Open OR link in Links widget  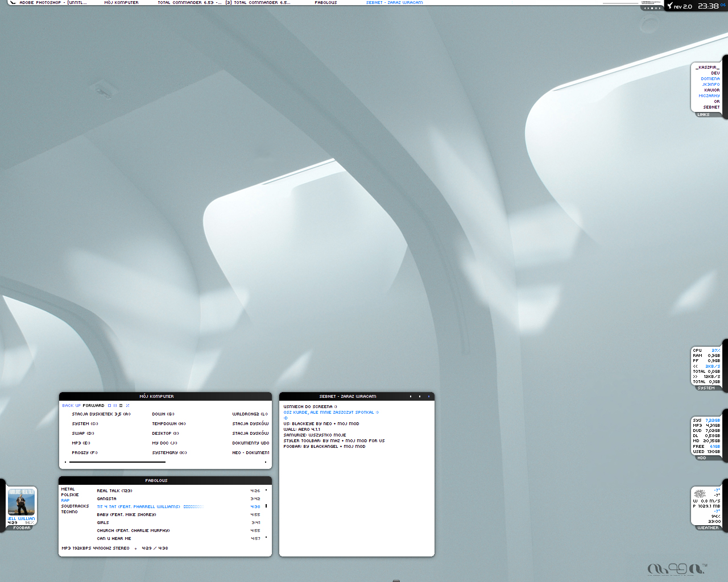coord(717,102)
